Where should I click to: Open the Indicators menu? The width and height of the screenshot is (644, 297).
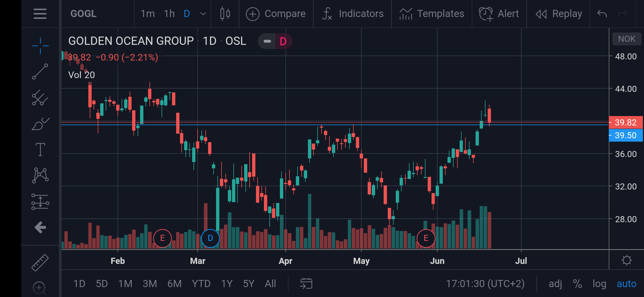pos(353,14)
